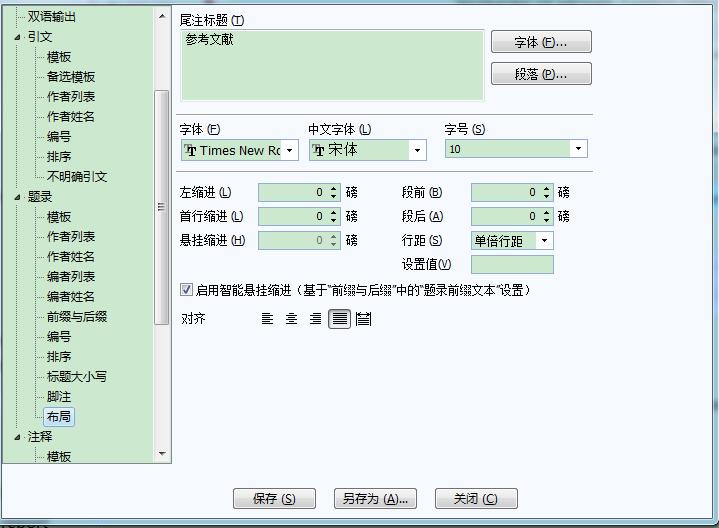Click 保存 (S) button
719x528 pixels.
click(274, 498)
